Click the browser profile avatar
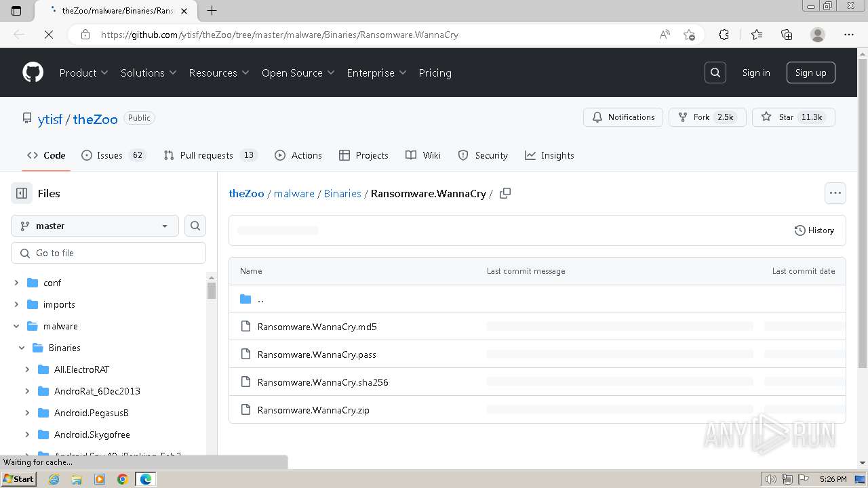Image resolution: width=868 pixels, height=488 pixels. coord(818,35)
